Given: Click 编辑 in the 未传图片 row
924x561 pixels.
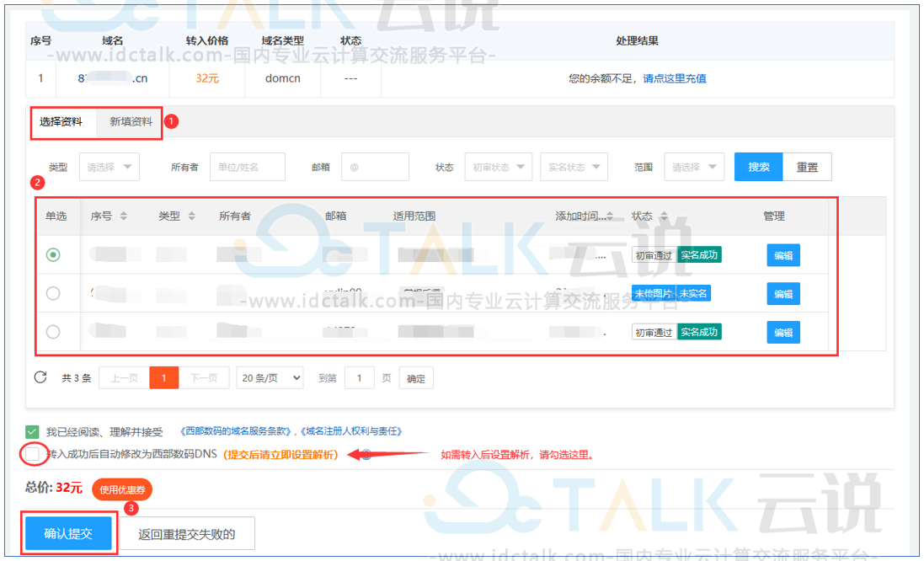Looking at the screenshot, I should pyautogui.click(x=783, y=293).
